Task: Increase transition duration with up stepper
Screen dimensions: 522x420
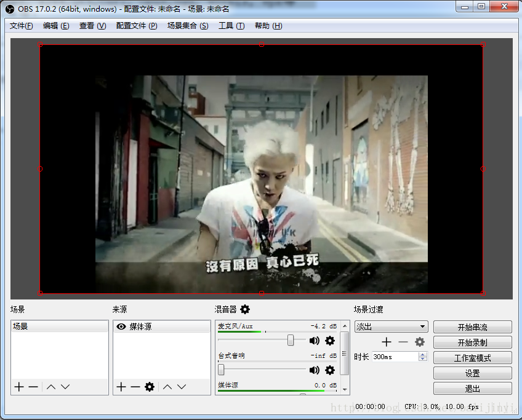Action: point(423,354)
